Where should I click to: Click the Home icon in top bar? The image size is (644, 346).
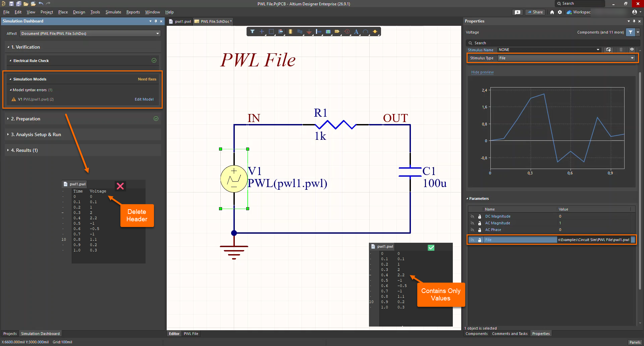552,12
